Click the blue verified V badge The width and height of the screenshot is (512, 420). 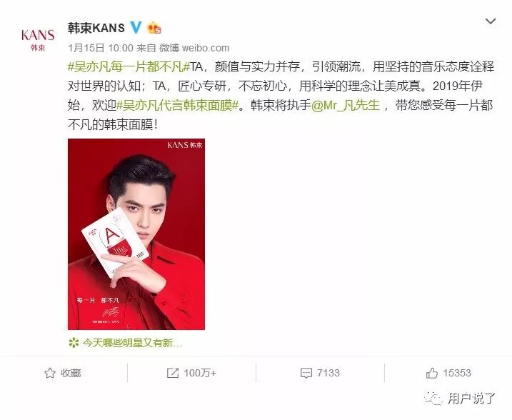tap(136, 27)
